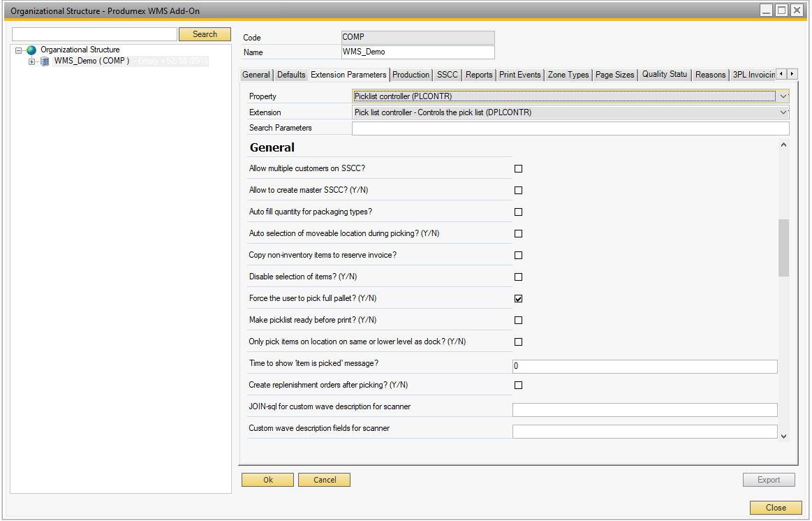
Task: Click the scroll-down arrow in parameters list
Action: (x=783, y=436)
